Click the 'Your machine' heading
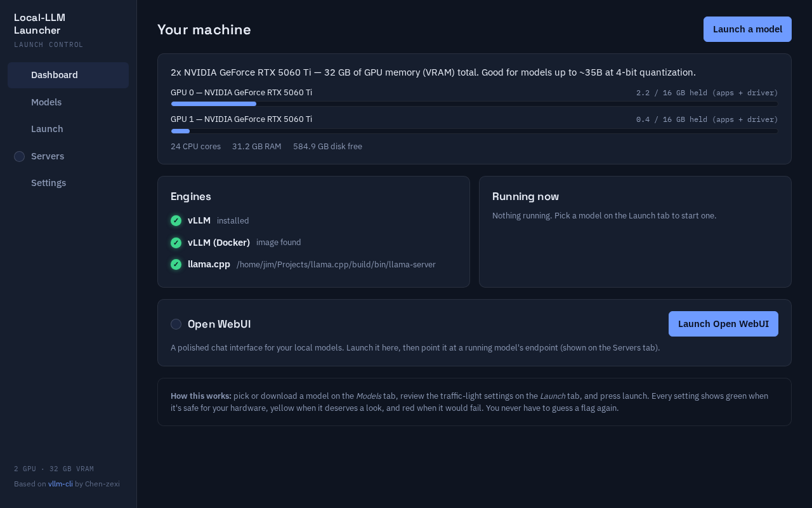The height and width of the screenshot is (508, 812). point(204,30)
